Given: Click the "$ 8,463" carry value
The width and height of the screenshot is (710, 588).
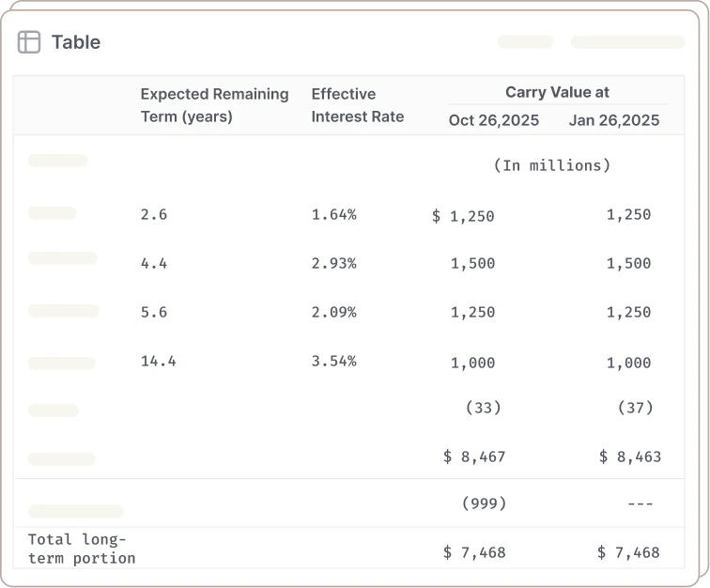Looking at the screenshot, I should [x=630, y=457].
